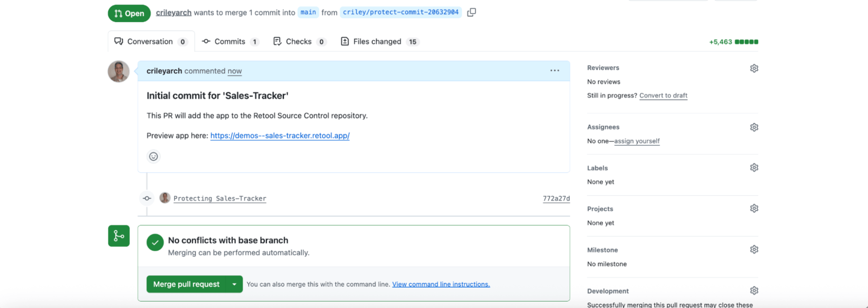Open the Labels settings gear
Screen dimensions: 868x308
754,168
